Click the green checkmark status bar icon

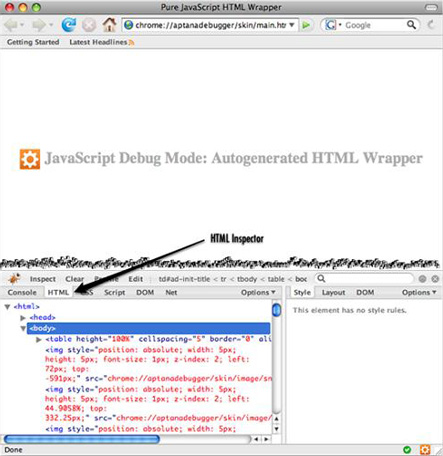tap(407, 450)
